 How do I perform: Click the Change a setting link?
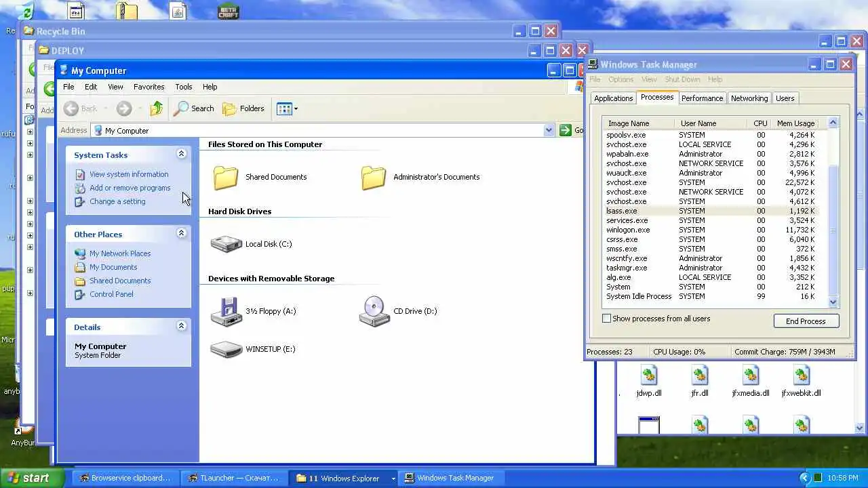(x=117, y=201)
